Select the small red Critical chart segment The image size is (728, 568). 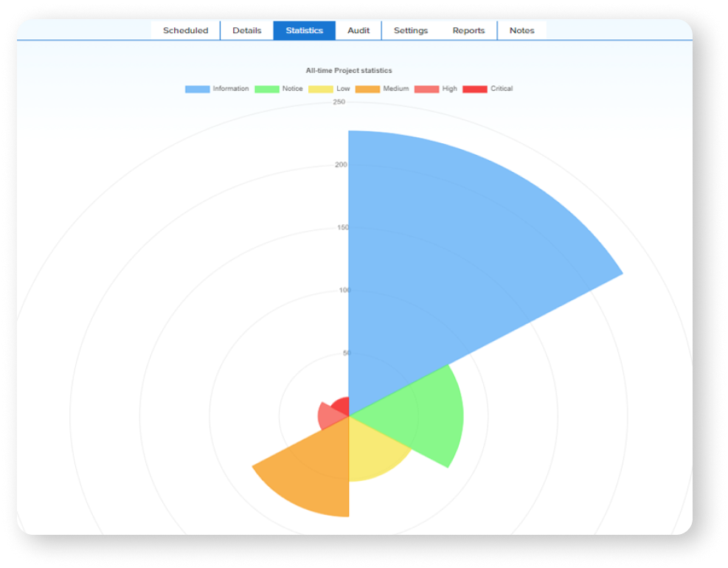pyautogui.click(x=342, y=406)
